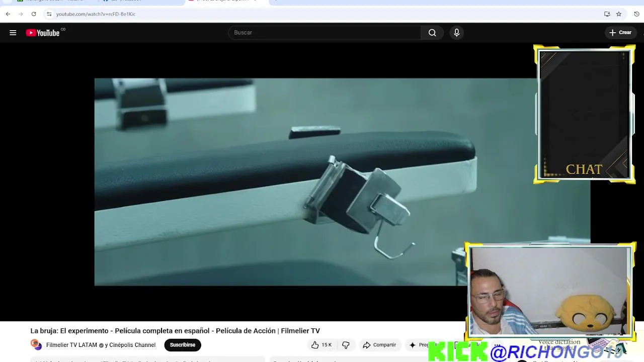The image size is (644, 362).
Task: Reload the page
Action: pos(34,14)
